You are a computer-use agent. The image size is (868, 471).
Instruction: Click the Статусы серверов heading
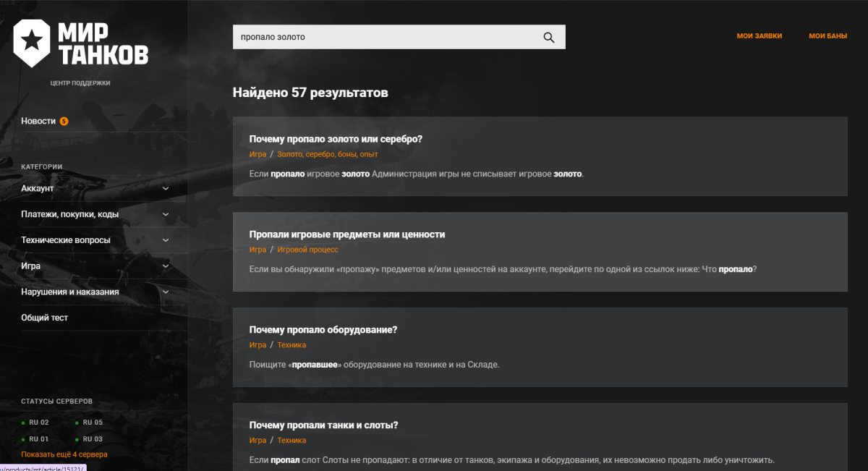click(56, 402)
